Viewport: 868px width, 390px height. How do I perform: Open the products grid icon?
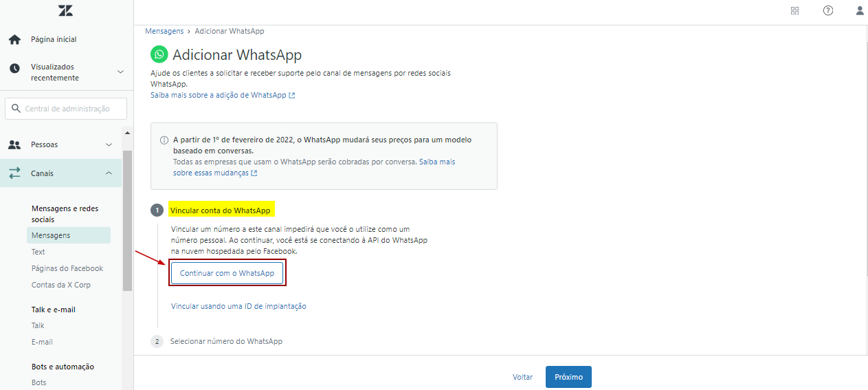795,10
